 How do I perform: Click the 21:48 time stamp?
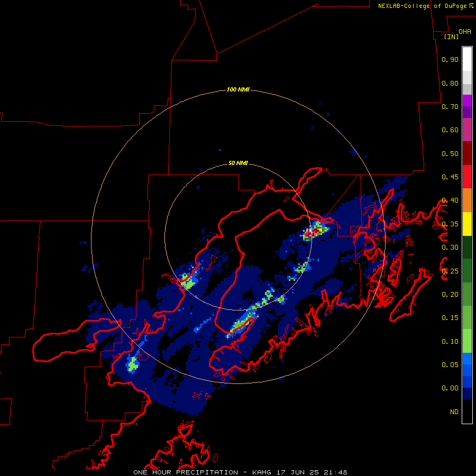(x=334, y=472)
